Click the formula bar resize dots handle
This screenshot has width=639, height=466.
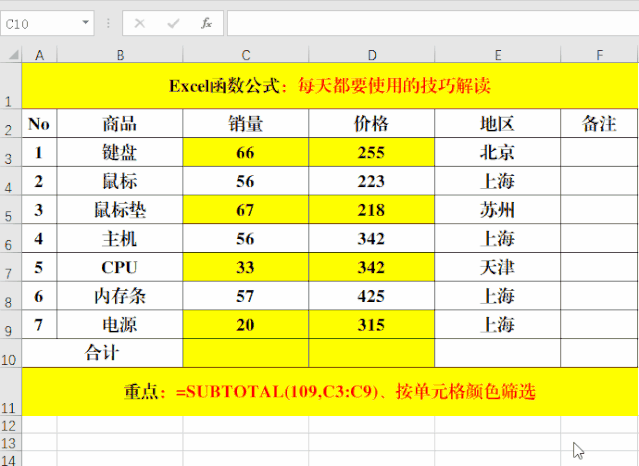(x=108, y=23)
